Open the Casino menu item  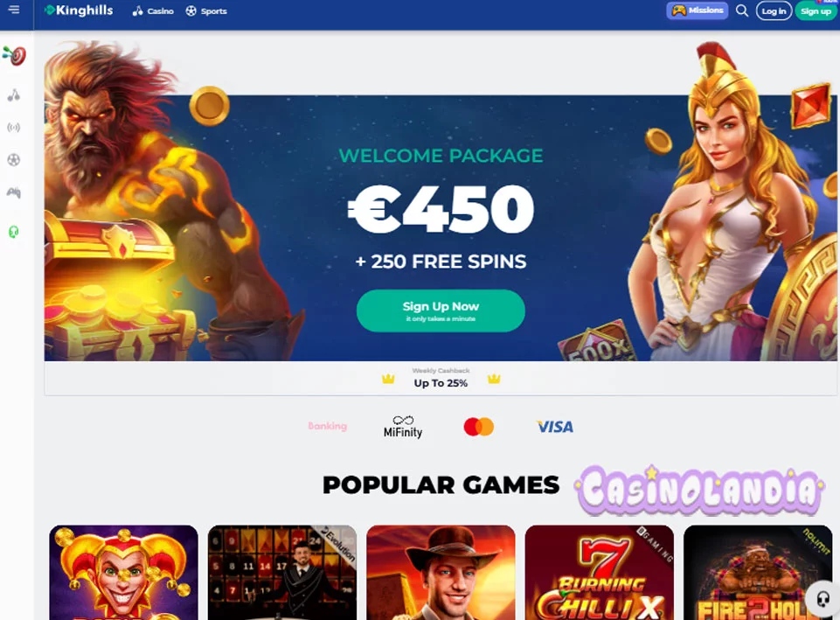[x=153, y=10]
